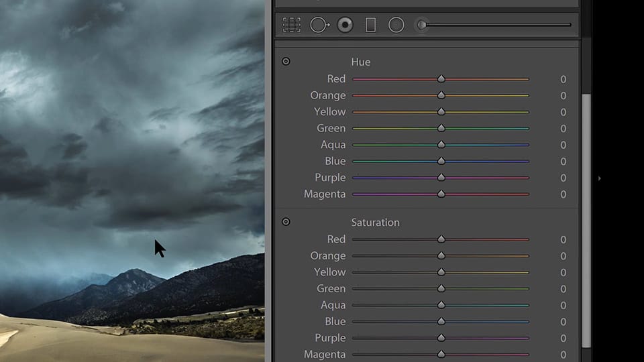This screenshot has width=644, height=362.
Task: Click the Hue Magenta value field
Action: [x=563, y=194]
